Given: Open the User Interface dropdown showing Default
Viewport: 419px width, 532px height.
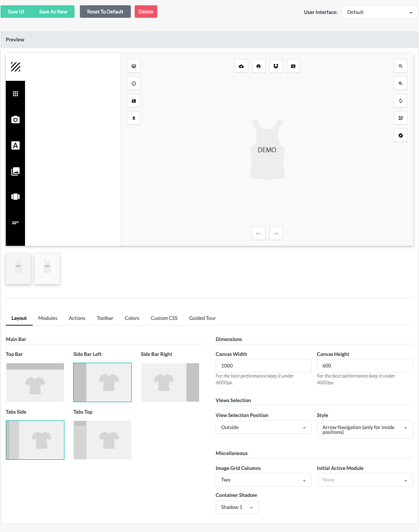Looking at the screenshot, I should [x=379, y=12].
